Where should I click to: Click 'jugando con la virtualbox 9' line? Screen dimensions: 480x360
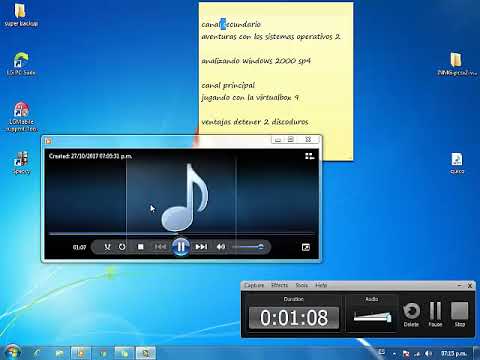[x=250, y=98]
